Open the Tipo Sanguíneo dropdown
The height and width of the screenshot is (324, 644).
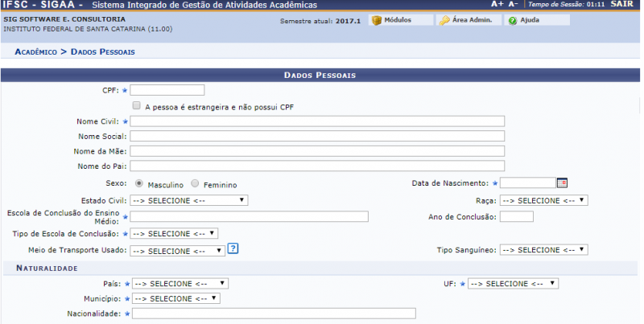click(x=543, y=250)
